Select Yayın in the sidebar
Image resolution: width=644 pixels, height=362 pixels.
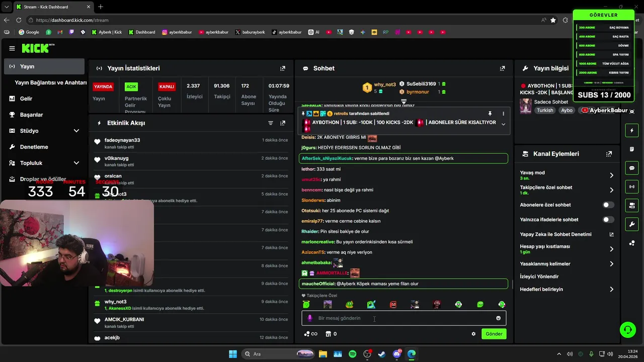pyautogui.click(x=44, y=66)
